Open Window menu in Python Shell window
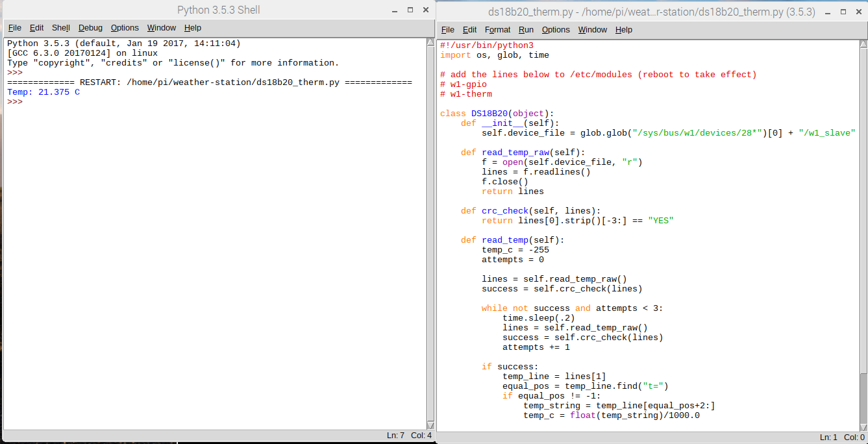 [x=162, y=28]
